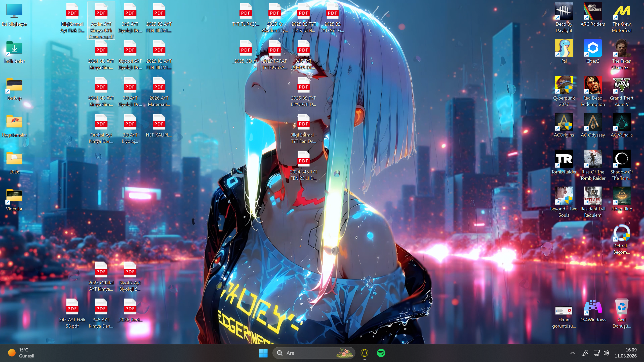This screenshot has width=644, height=362.
Task: Select BilgiSarmal Ayt Fizik PDF file
Action: (72, 18)
